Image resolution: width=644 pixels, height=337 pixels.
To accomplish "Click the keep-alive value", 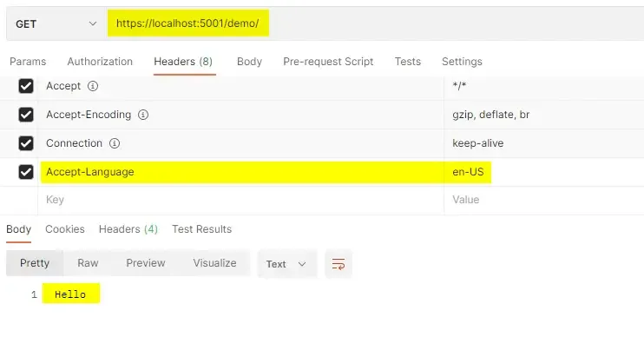I will (x=477, y=143).
